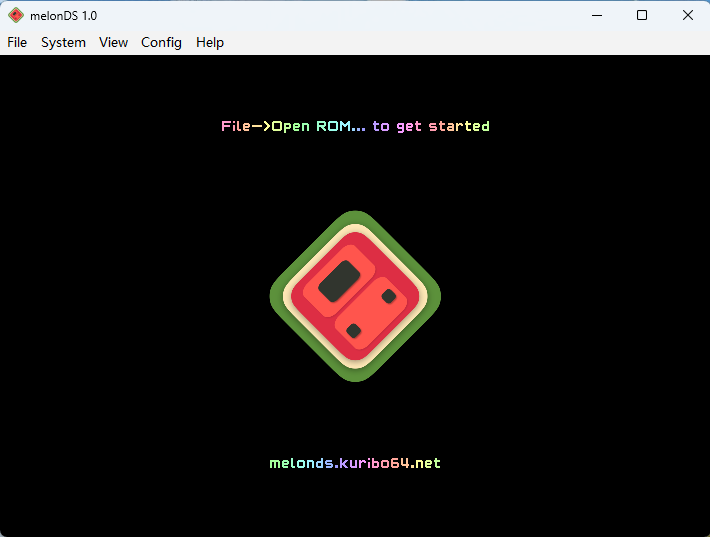
Task: Close the melonDS window
Action: (687, 15)
